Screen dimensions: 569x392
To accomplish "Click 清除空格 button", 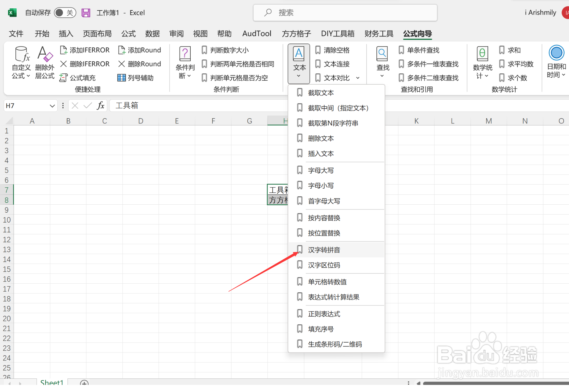I will click(332, 50).
